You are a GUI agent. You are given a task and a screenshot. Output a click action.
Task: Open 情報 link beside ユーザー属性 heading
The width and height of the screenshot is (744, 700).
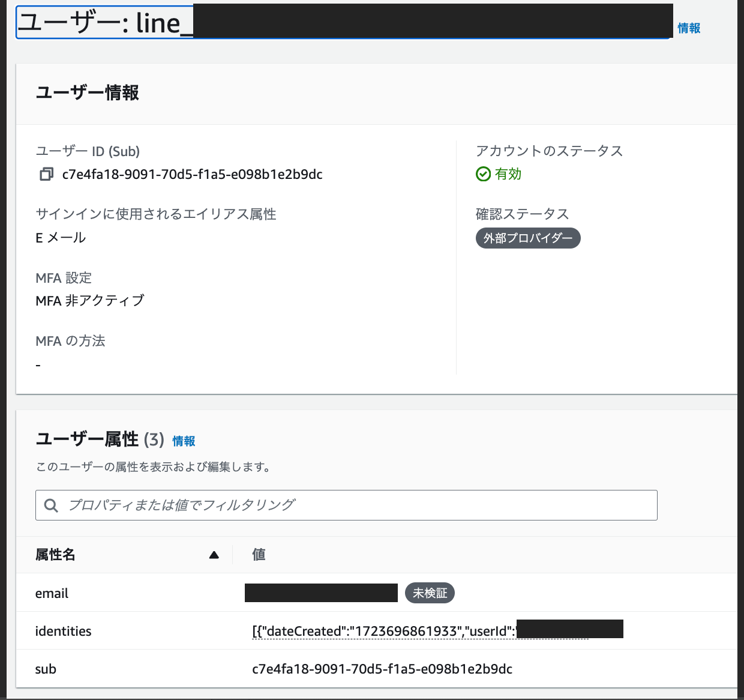[184, 441]
